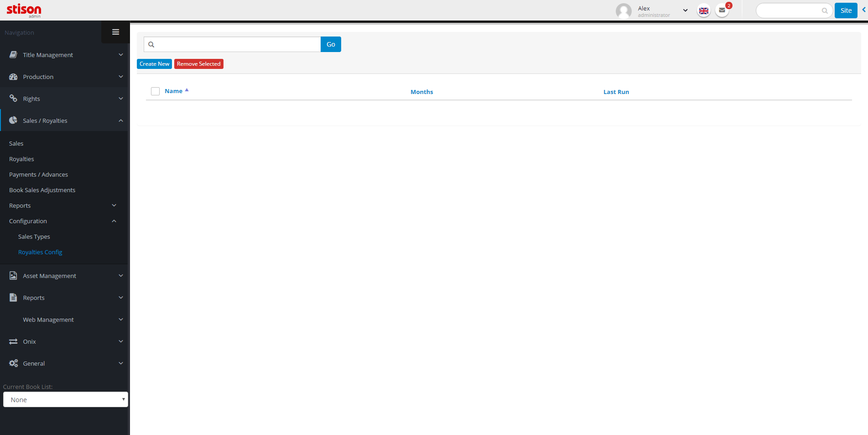
Task: Click the Alex user avatar icon
Action: coord(624,11)
